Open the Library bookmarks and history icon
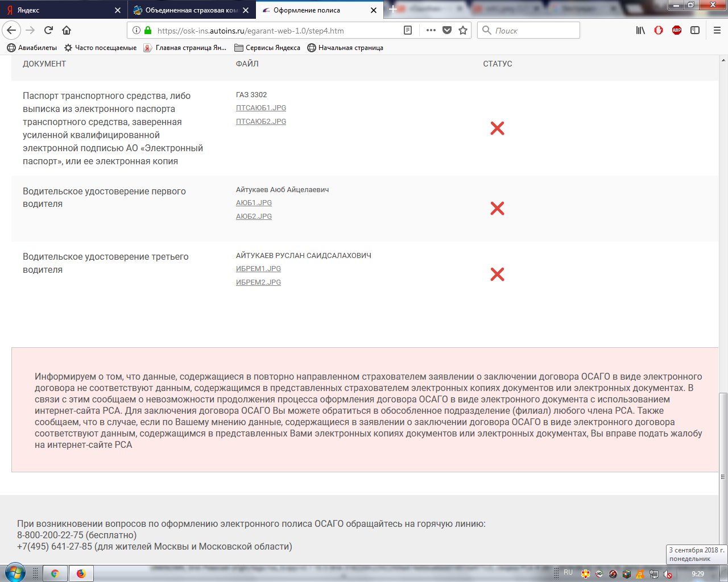 click(640, 30)
